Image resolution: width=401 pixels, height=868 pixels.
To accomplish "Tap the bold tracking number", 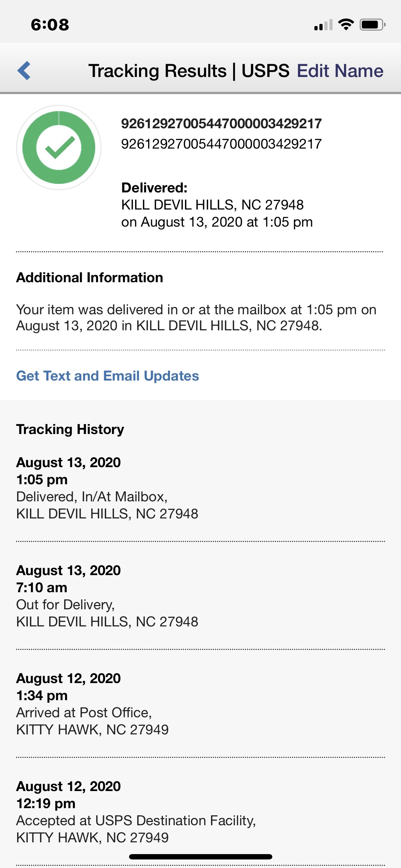I will pos(221,124).
